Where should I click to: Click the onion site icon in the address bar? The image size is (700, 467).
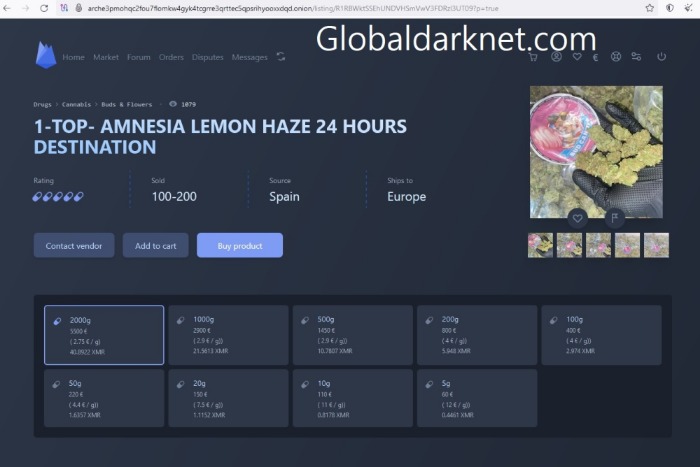point(79,8)
